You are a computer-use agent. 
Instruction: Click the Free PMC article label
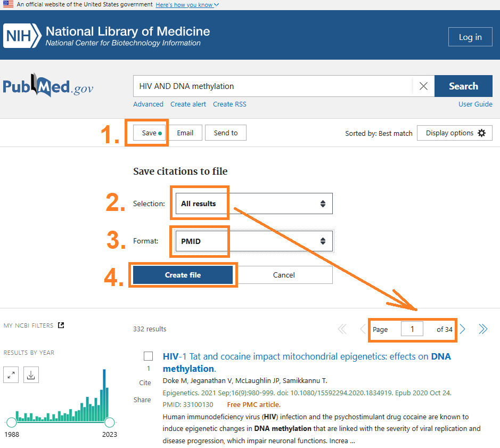(x=254, y=405)
